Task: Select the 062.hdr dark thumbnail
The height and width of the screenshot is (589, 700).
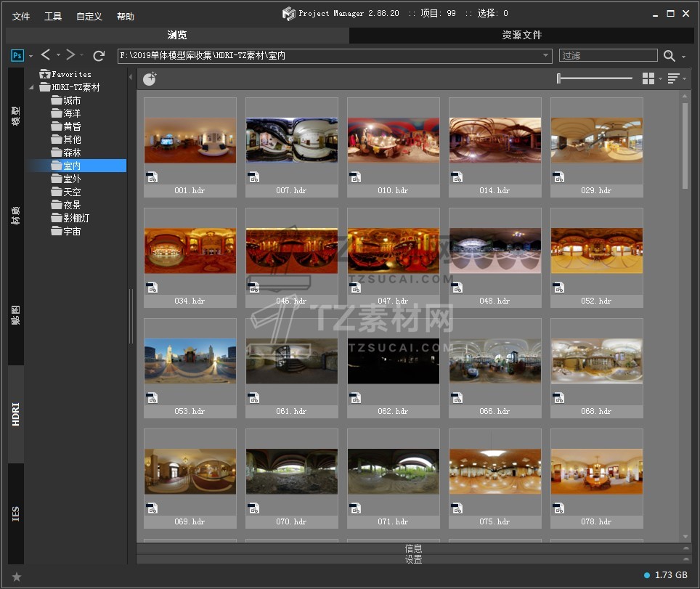Action: 394,361
